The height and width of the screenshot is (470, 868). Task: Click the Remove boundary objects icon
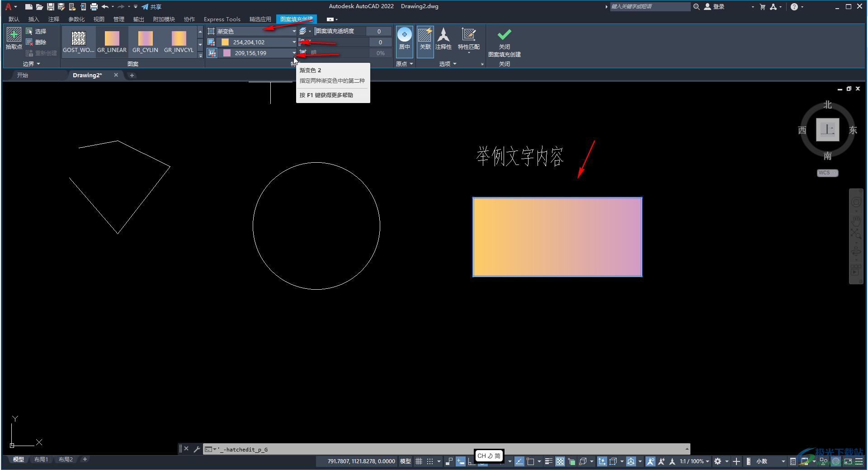pyautogui.click(x=29, y=42)
